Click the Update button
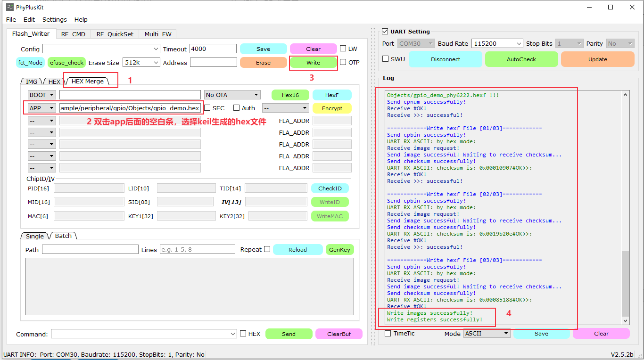 pyautogui.click(x=598, y=59)
